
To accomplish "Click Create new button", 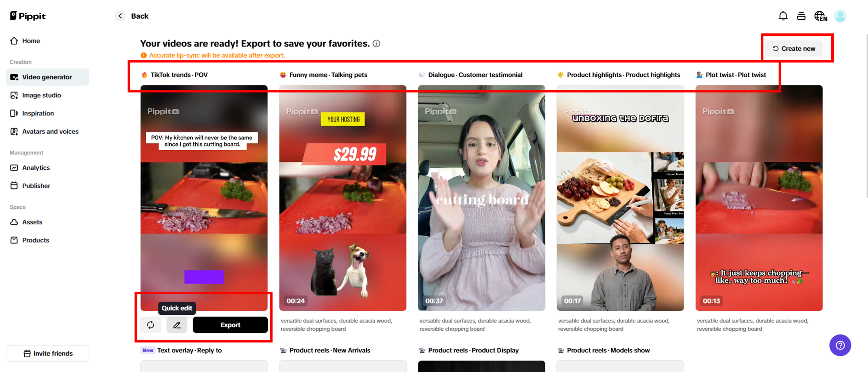I will click(x=794, y=49).
